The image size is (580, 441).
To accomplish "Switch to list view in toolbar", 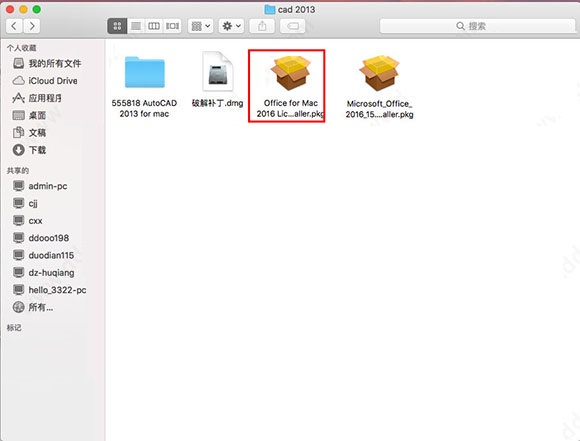I will (136, 26).
